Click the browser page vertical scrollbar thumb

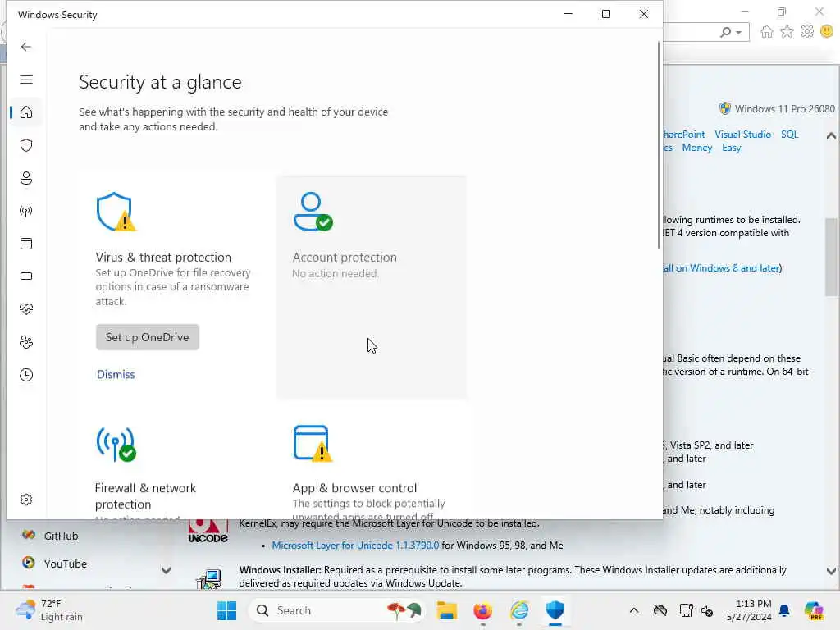[x=831, y=257]
